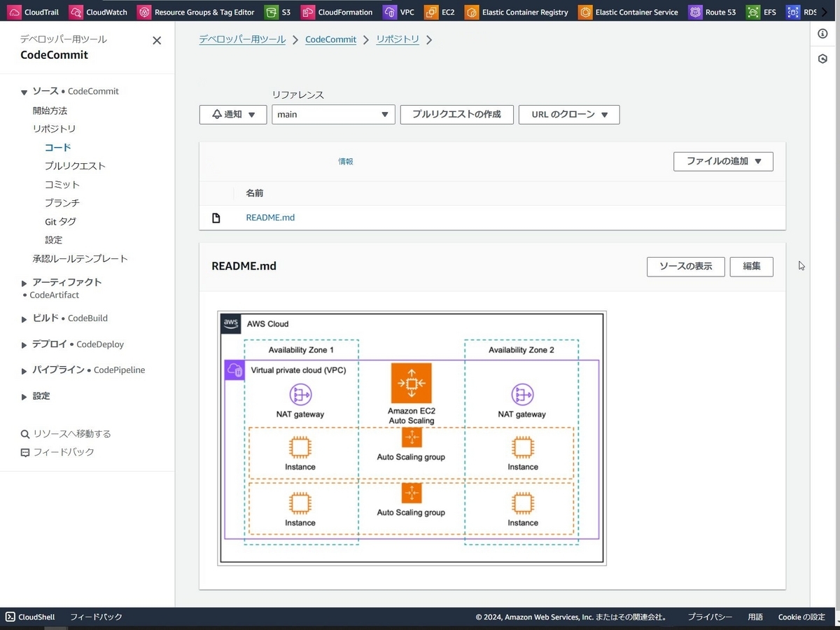840x630 pixels.
Task: Expand the URL のクローン dropdown
Action: 568,114
